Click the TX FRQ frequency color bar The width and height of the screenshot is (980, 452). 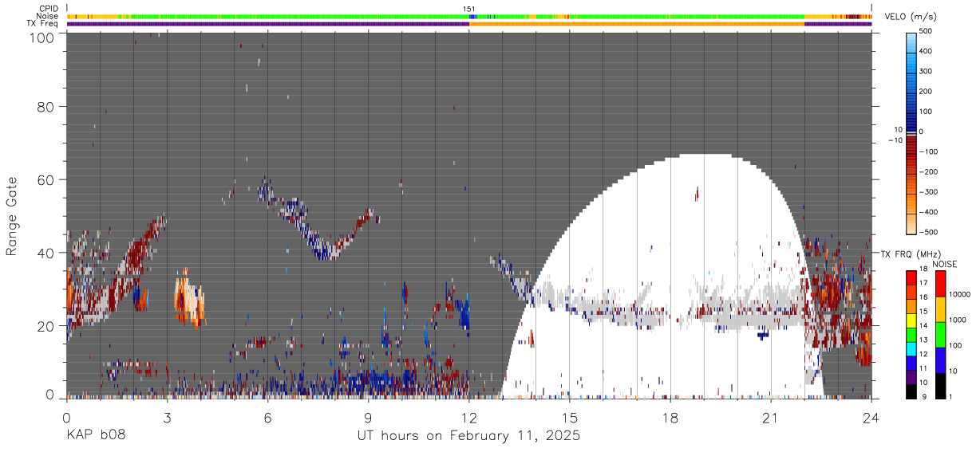pos(911,335)
